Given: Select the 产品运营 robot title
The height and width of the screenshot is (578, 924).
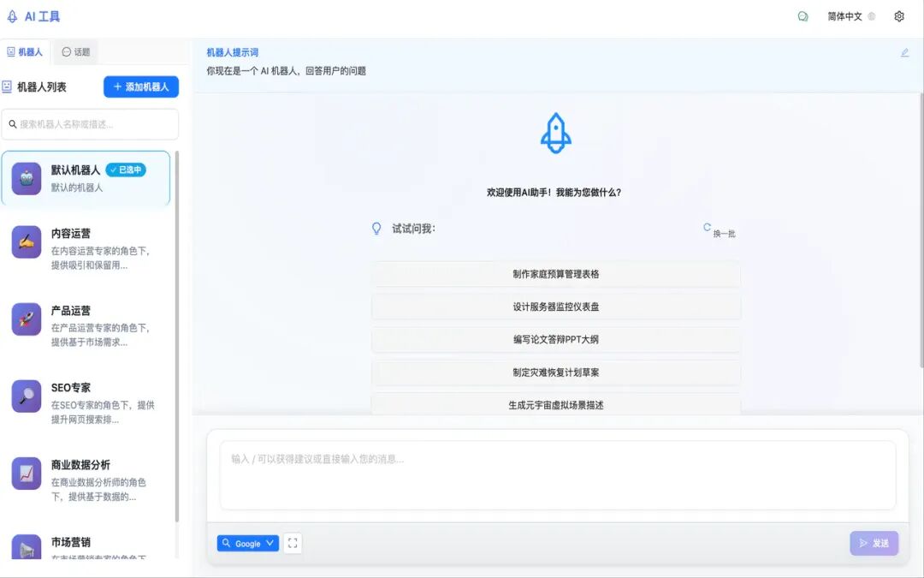Looking at the screenshot, I should (71, 311).
